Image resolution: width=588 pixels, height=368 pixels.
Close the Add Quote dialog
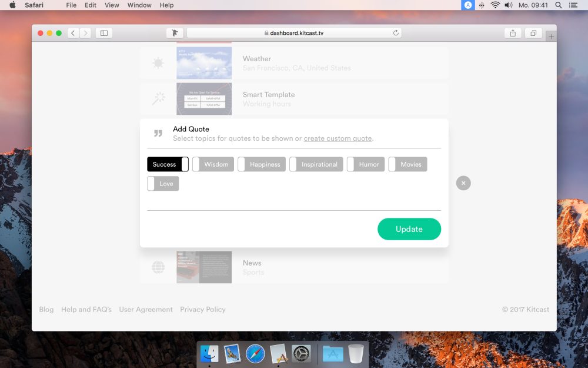(x=463, y=183)
